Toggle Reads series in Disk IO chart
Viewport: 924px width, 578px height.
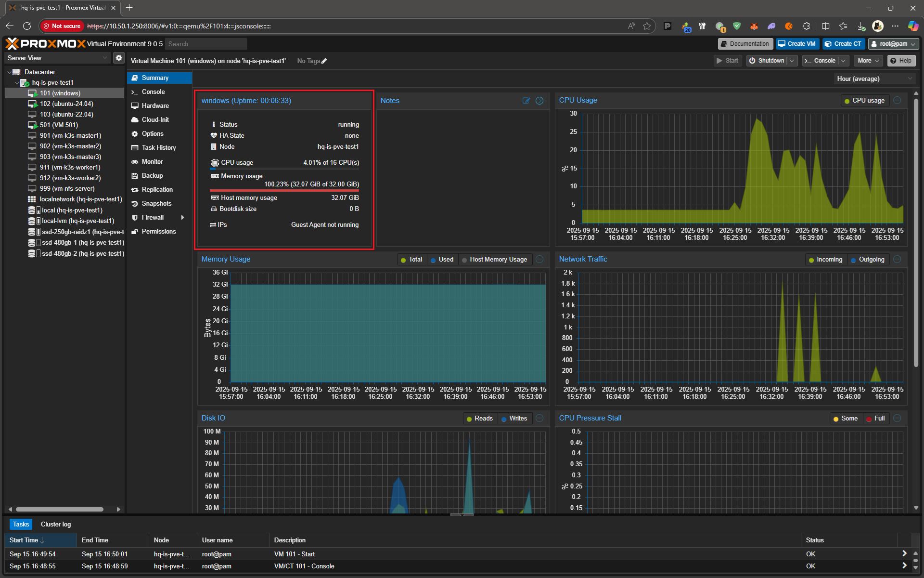[x=480, y=419]
